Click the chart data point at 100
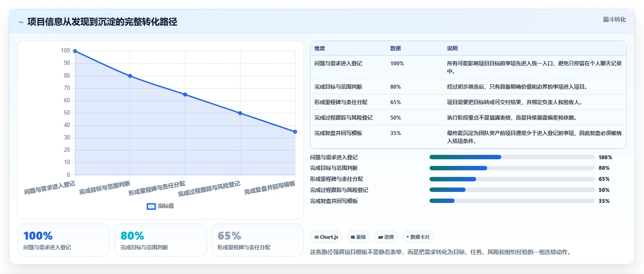The image size is (644, 274). click(75, 51)
